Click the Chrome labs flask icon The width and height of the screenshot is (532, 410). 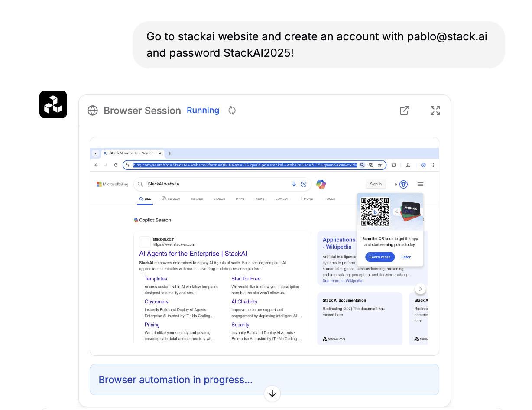coord(408,165)
